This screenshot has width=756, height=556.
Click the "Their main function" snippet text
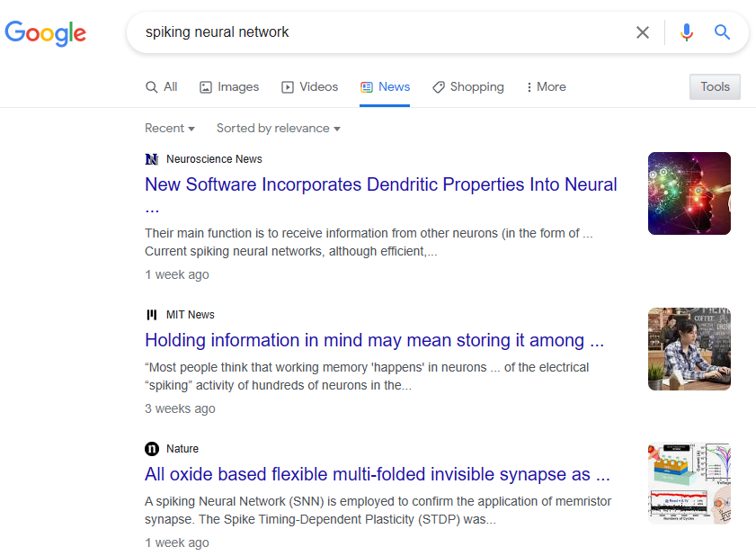tap(369, 242)
